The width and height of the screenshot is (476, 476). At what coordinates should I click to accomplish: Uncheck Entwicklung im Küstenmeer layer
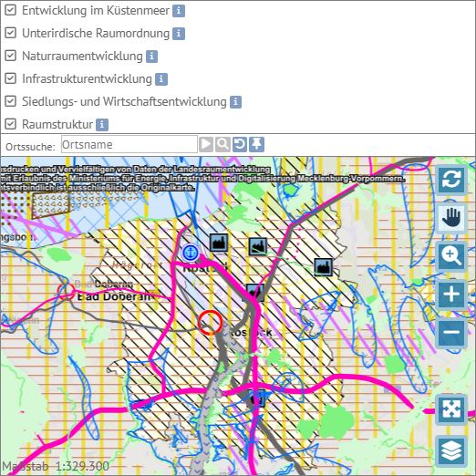click(x=11, y=10)
